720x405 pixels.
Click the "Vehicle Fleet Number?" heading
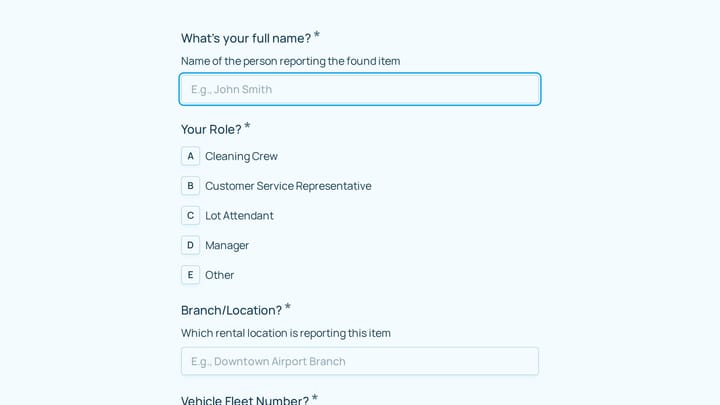[x=245, y=399]
